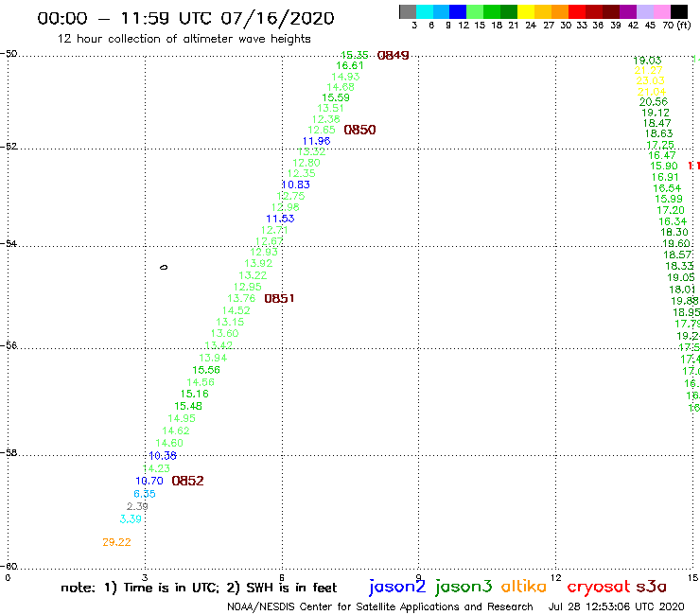This screenshot has width=700, height=615.
Task: Click the time marker 0849
Action: 393,56
